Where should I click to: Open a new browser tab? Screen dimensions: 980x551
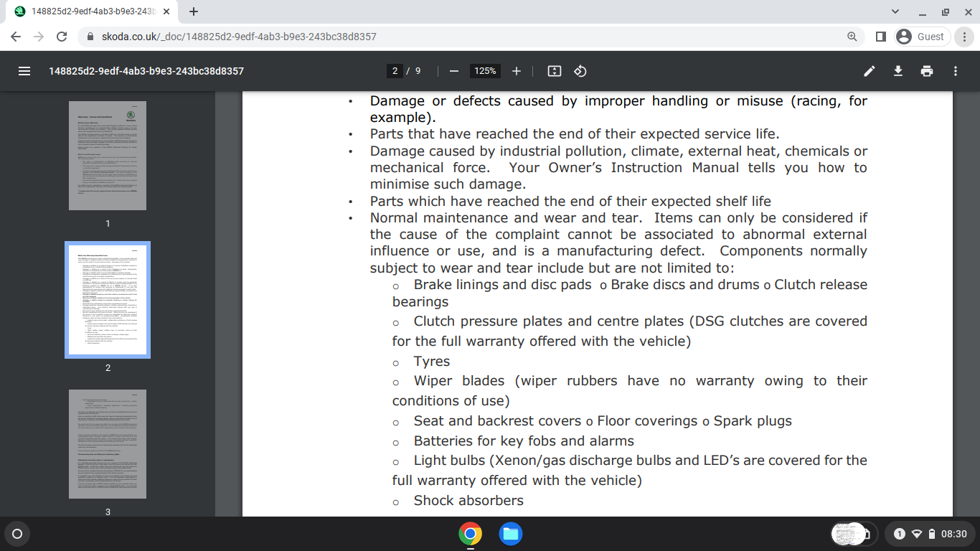coord(194,11)
